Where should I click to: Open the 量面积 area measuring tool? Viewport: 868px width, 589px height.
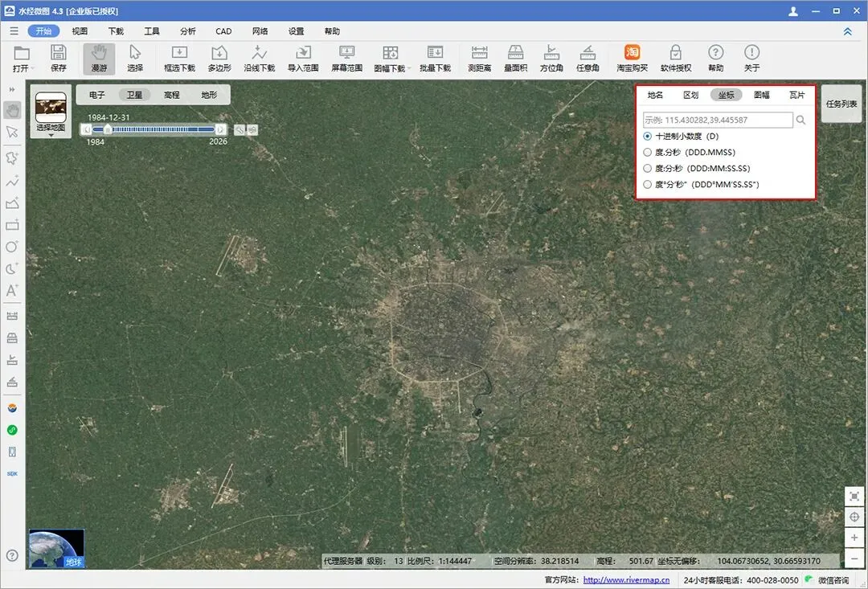click(515, 59)
